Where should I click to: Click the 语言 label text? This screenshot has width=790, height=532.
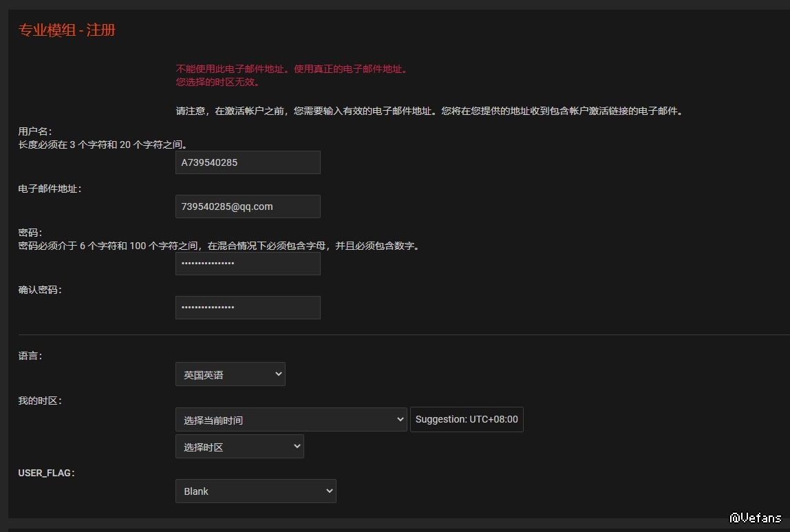tap(30, 357)
